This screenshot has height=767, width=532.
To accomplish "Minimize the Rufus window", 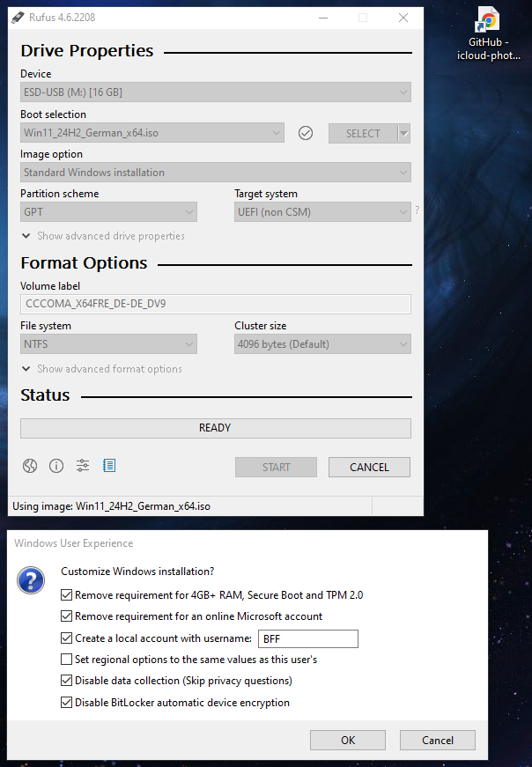I will (323, 18).
